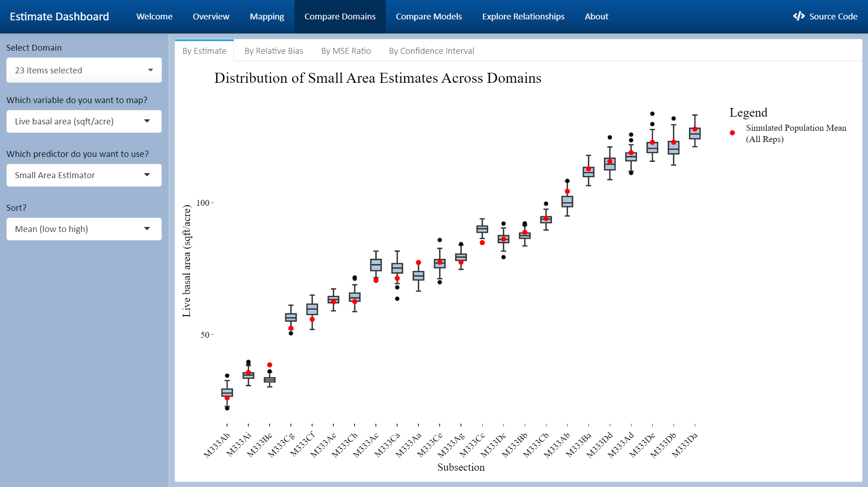
Task: Click the M333Ab boxplot box
Action: (567, 201)
